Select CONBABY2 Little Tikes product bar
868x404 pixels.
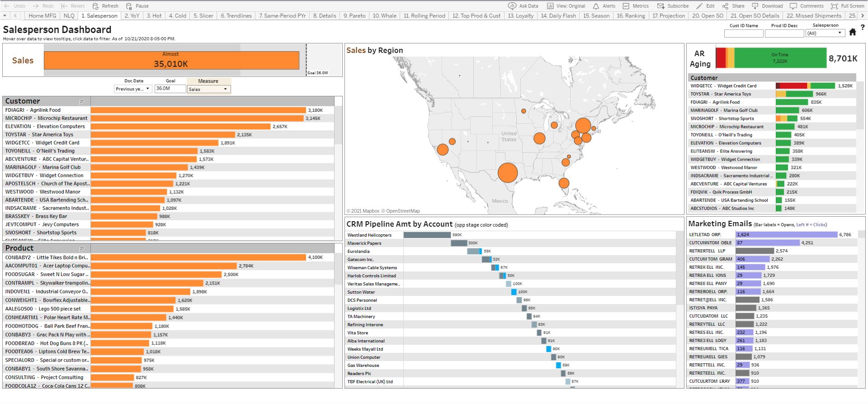(198, 257)
